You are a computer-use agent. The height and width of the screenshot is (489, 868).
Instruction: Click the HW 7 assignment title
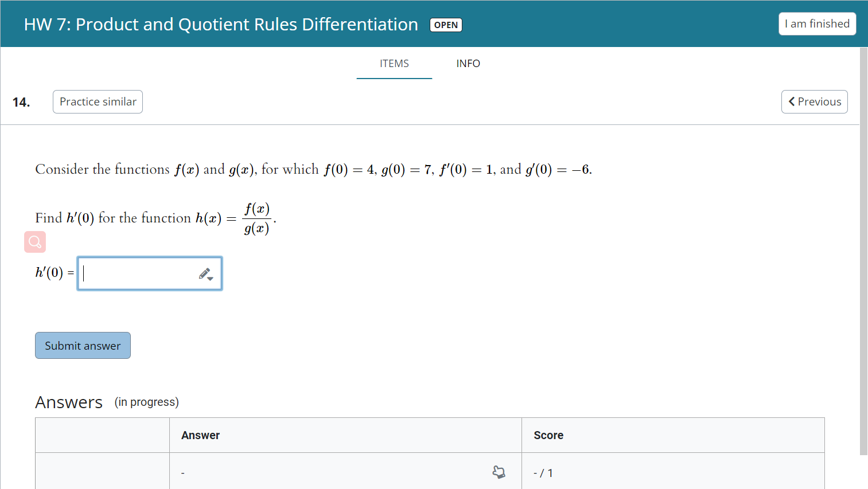pyautogui.click(x=220, y=24)
